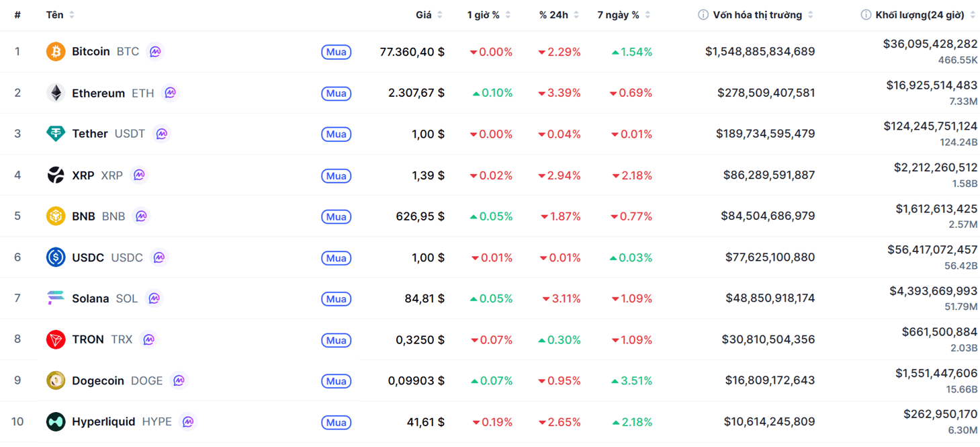Click Ethereum 1-hour change 0.10%
Image resolution: width=980 pixels, height=447 pixels.
pos(492,93)
